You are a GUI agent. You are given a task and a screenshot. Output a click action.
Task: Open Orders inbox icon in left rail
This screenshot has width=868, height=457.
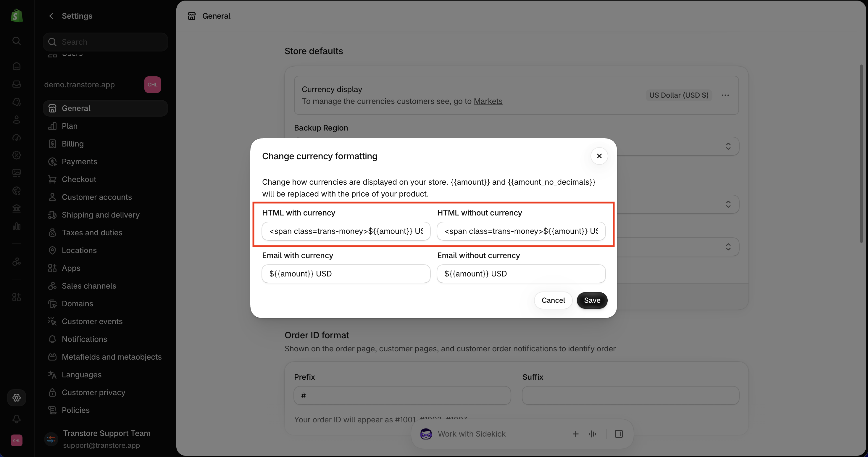pos(17,84)
